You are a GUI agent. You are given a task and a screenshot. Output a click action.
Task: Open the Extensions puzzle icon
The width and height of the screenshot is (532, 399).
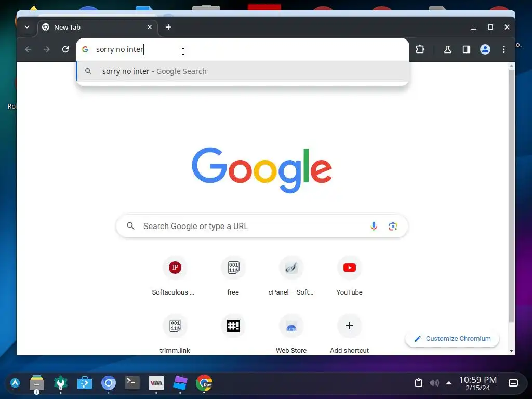click(420, 49)
